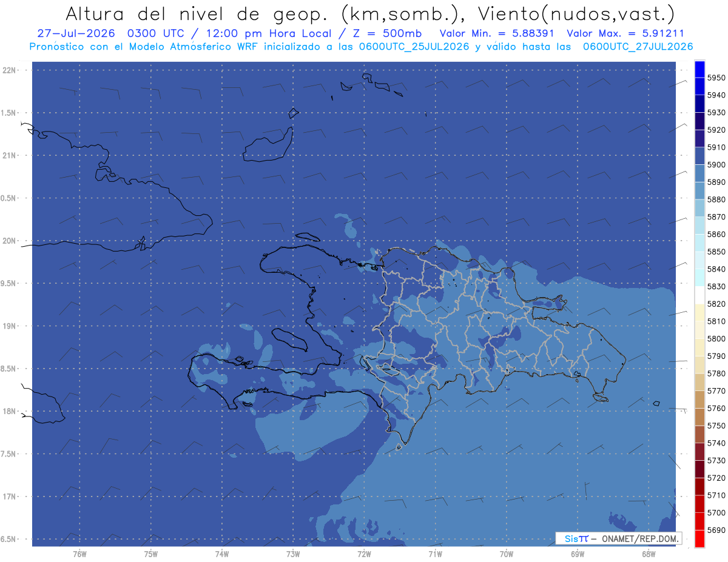This screenshot has width=728, height=562.
Task: Click the '70W' longitude label
Action: point(507,554)
